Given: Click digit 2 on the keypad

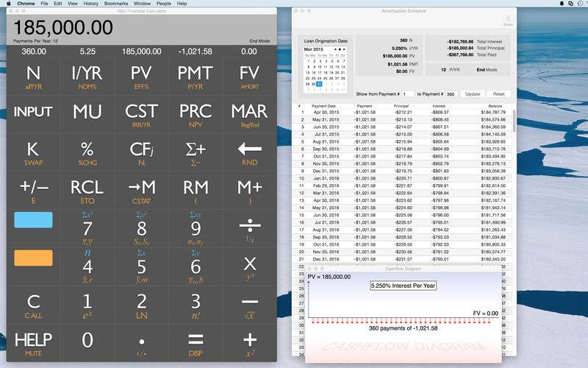Looking at the screenshot, I should [141, 305].
